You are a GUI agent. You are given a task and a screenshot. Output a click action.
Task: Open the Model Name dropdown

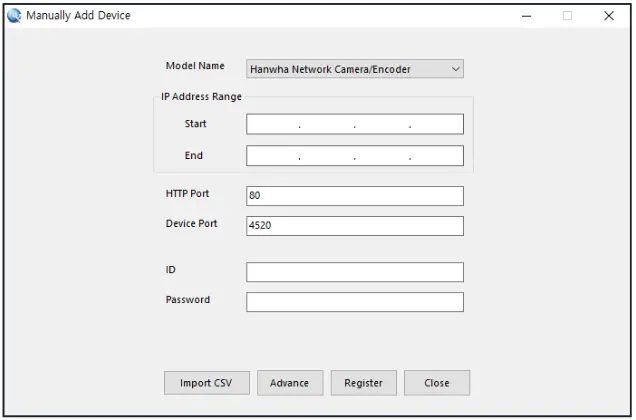click(x=355, y=69)
